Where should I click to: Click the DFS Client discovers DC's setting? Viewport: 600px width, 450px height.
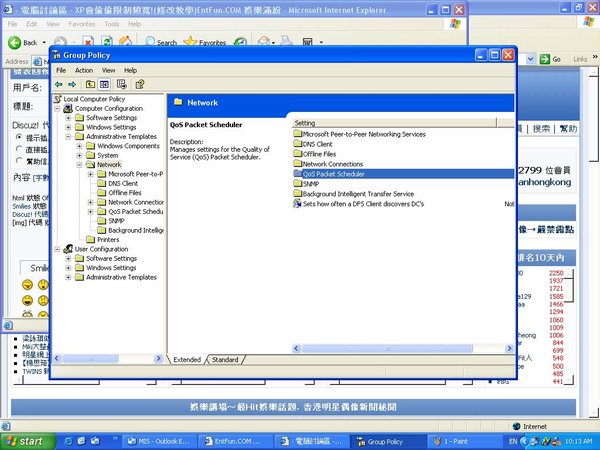coord(363,204)
